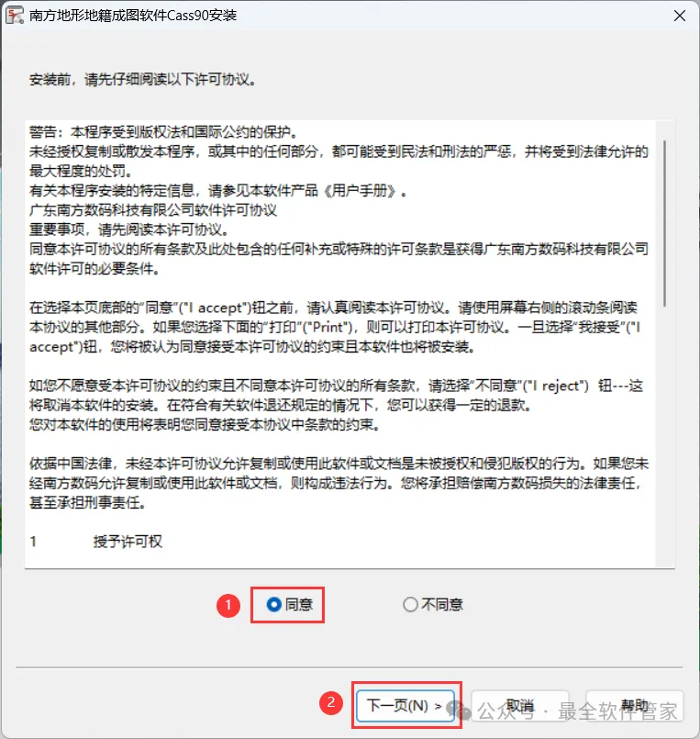Click the 取消 button

pos(520,706)
